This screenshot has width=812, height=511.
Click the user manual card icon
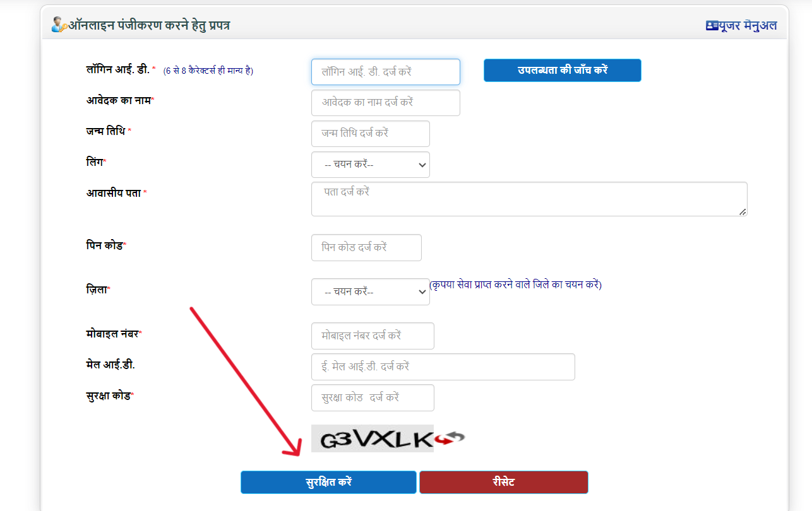click(x=712, y=26)
